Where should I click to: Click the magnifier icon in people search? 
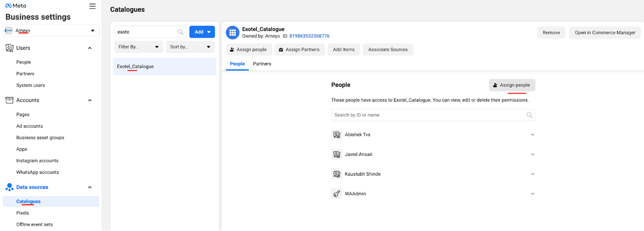coord(529,115)
